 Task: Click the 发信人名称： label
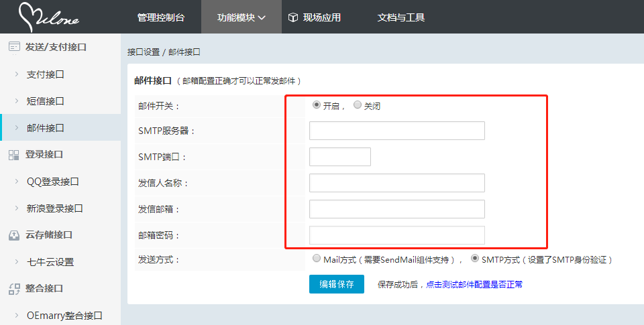163,184
